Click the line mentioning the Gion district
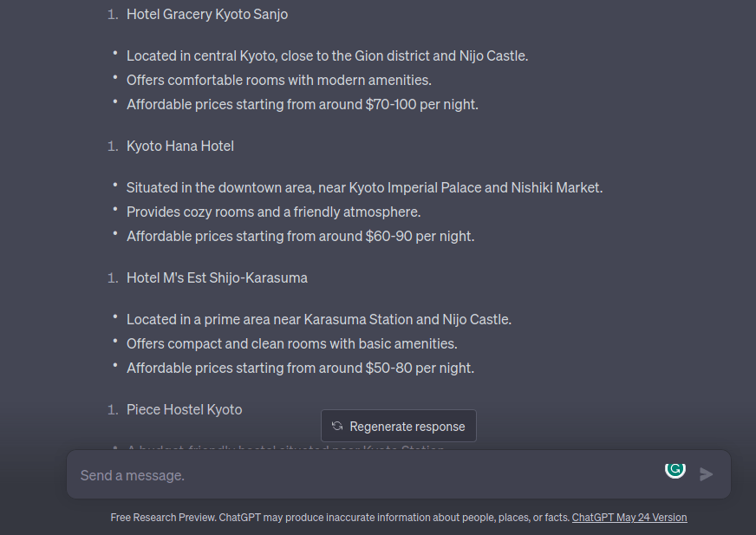Viewport: 756px width, 535px height. pos(327,55)
